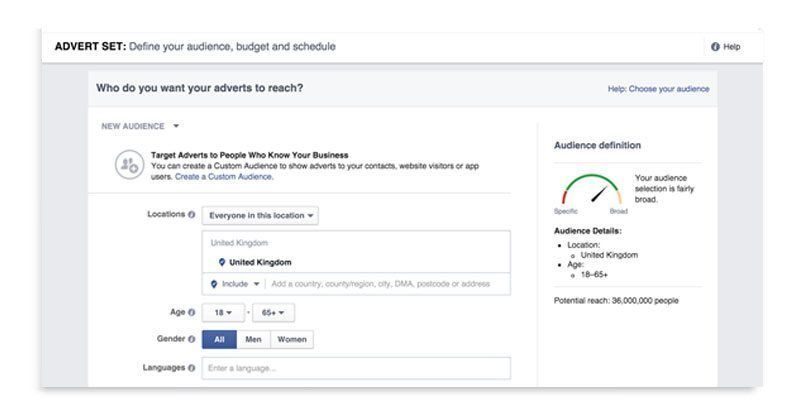Click the grey United Kingdom country heading
Viewport: 800px width, 405px height.
239,243
